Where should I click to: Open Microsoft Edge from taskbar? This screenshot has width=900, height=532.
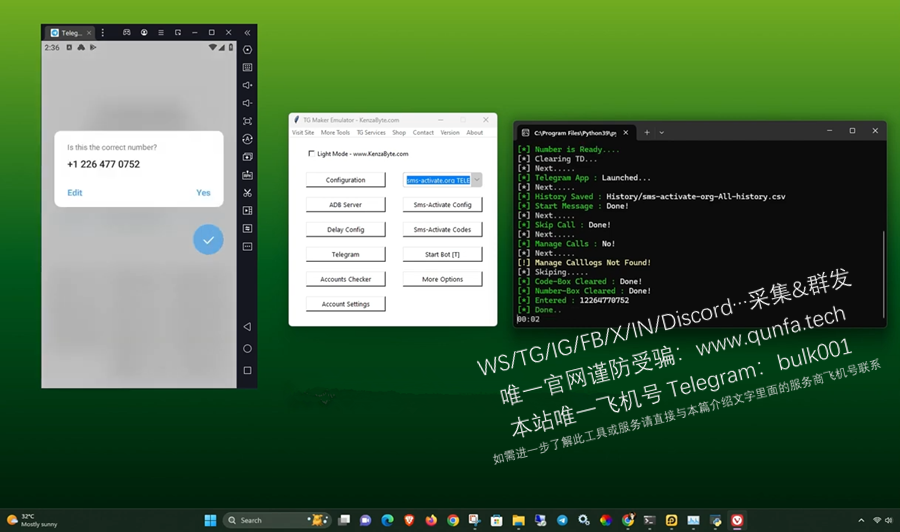coord(387,521)
